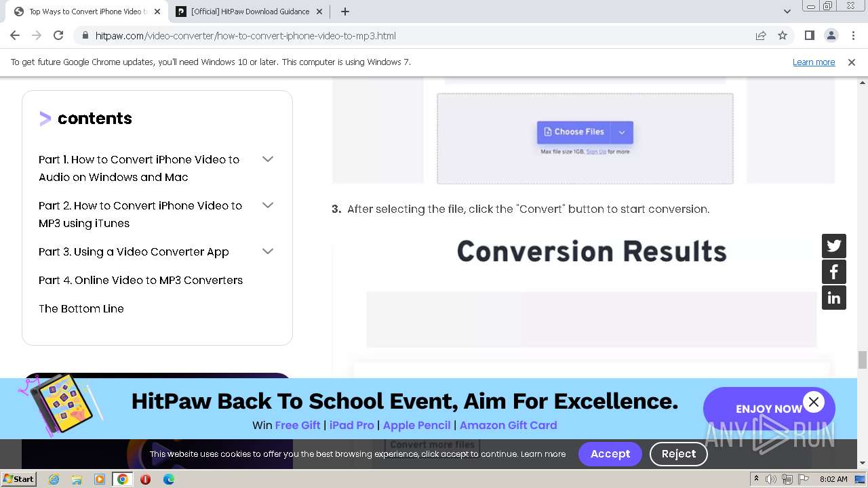868x488 pixels.
Task: Open cookie Learn more link
Action: coord(543,454)
